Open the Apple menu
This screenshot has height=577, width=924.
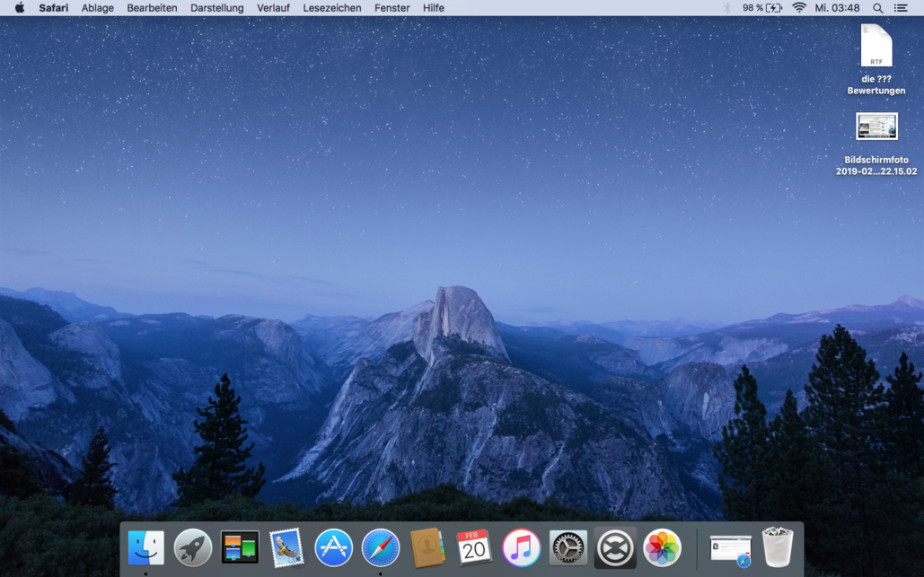(x=19, y=8)
